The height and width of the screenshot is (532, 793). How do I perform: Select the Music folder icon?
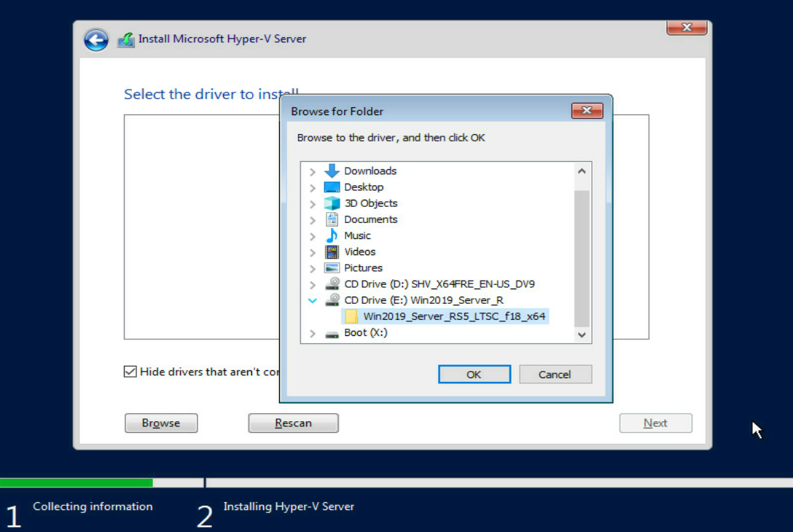pyautogui.click(x=332, y=235)
